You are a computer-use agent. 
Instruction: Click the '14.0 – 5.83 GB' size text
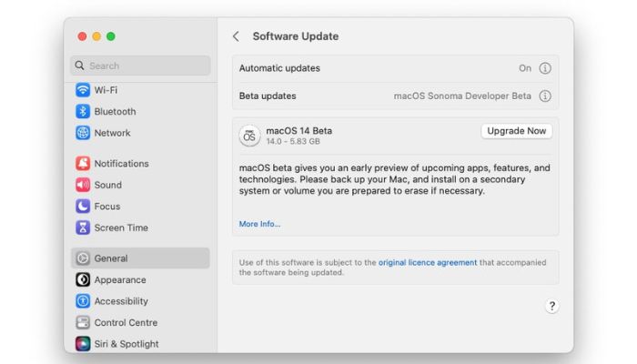point(293,141)
